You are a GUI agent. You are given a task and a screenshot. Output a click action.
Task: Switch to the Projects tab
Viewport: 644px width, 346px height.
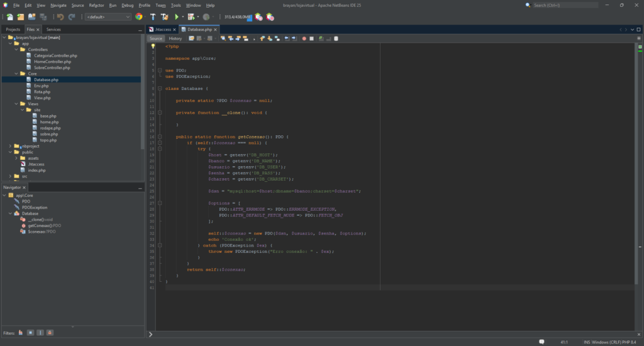tap(13, 30)
